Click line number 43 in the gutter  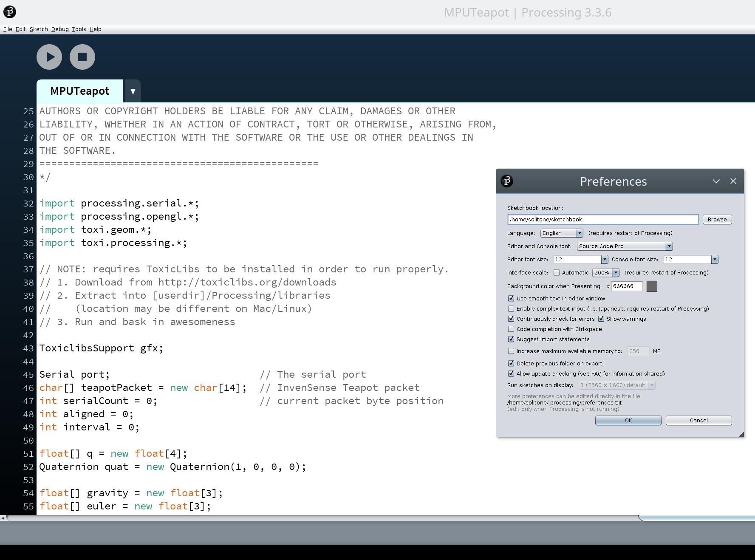pyautogui.click(x=28, y=348)
